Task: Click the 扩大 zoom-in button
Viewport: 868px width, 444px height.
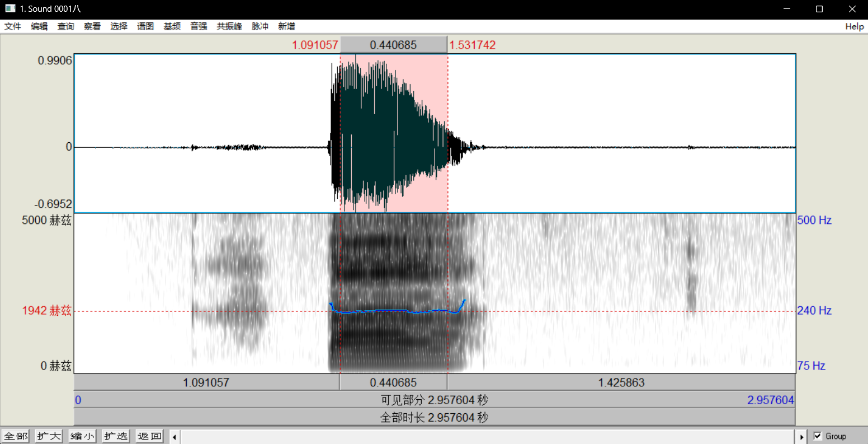Action: coord(49,436)
